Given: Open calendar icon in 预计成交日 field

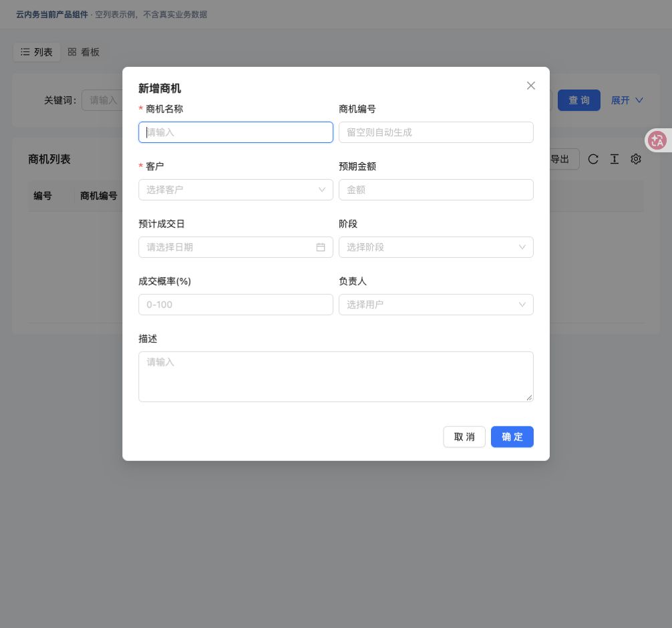Looking at the screenshot, I should point(321,247).
